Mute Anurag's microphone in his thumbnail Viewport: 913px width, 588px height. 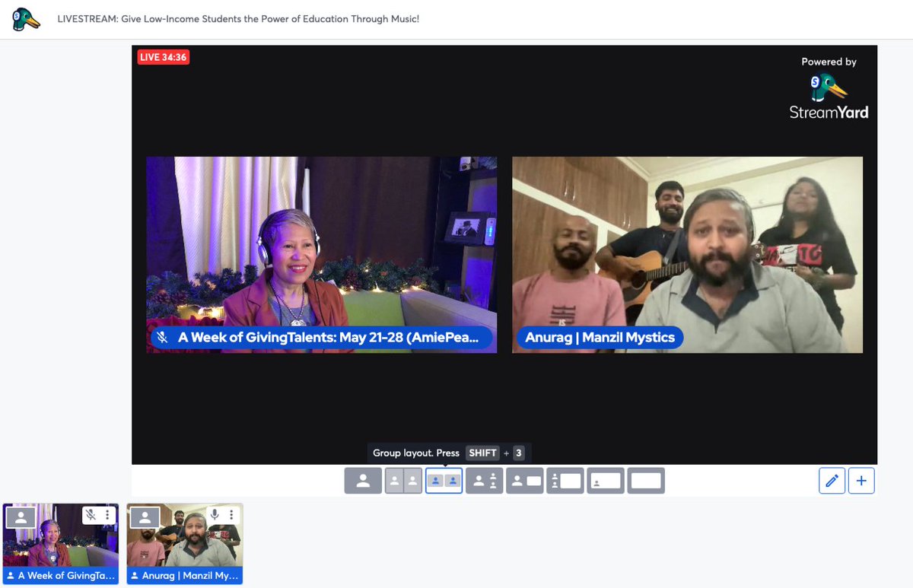click(x=215, y=515)
